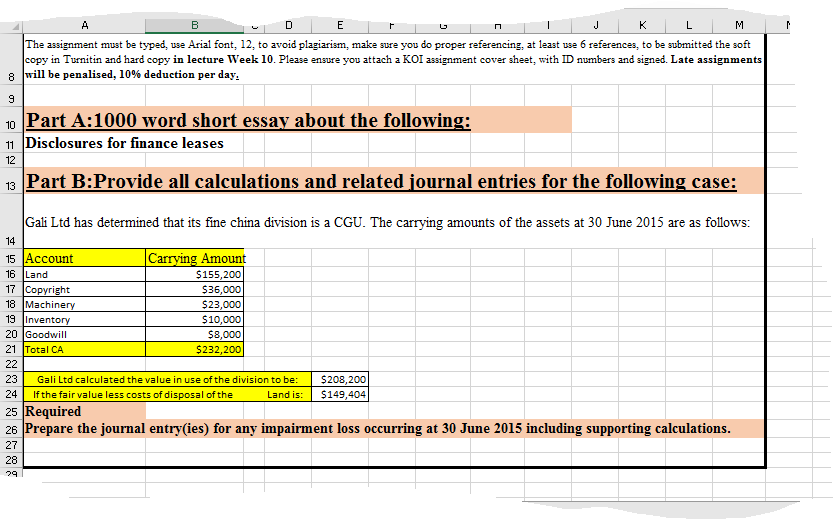Screen dimensions: 833x519
Task: Click the yellow Account header cell
Action: (x=84, y=258)
